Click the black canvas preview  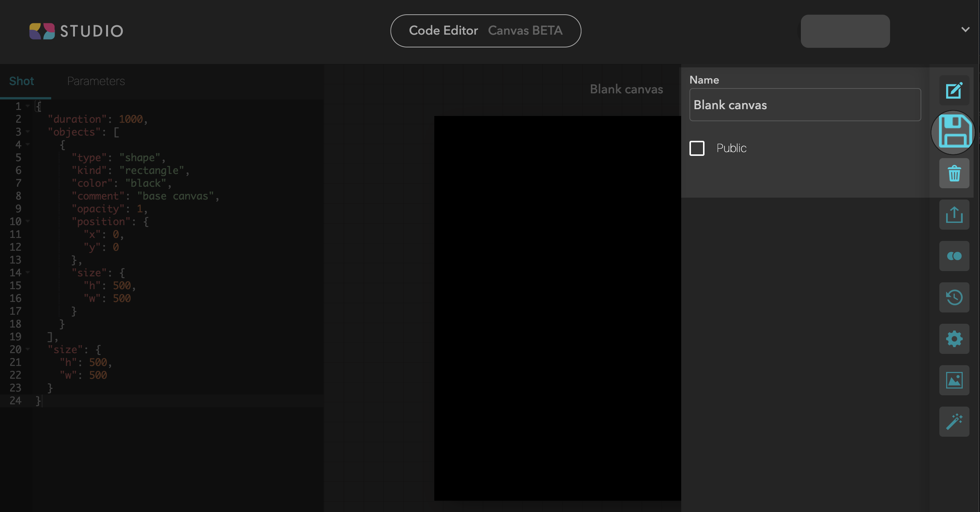pos(557,308)
